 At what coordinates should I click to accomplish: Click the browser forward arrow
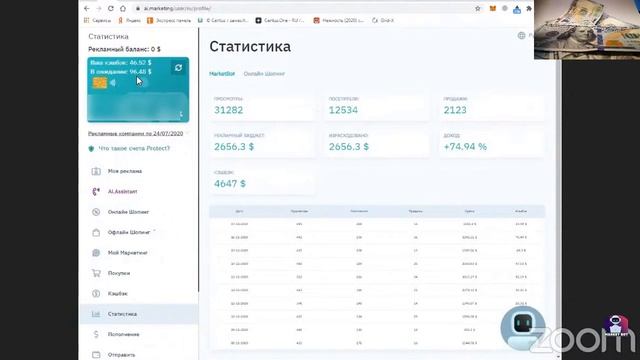coord(98,8)
